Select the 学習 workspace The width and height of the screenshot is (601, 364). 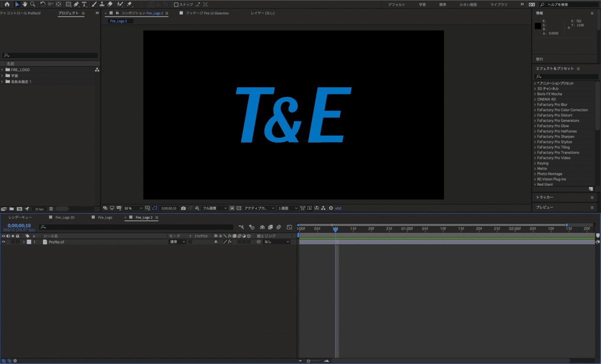click(423, 4)
